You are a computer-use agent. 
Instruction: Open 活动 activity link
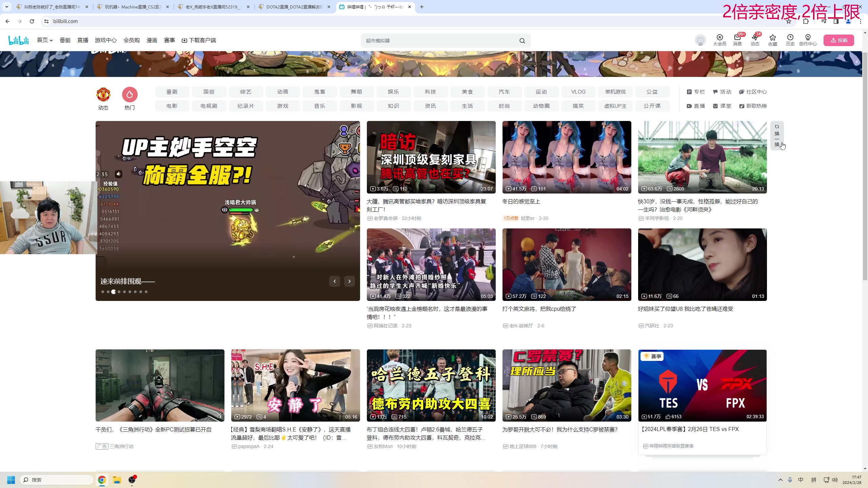722,92
